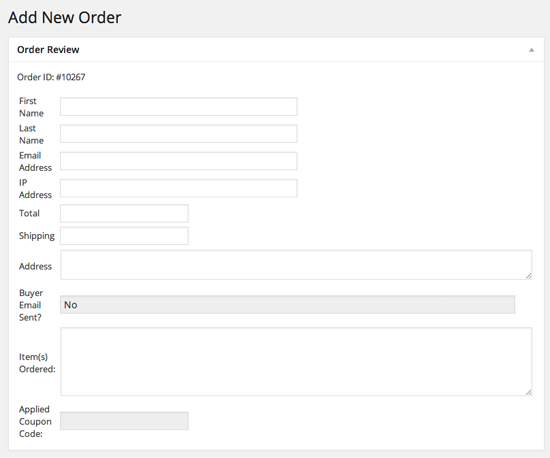Click the Buyer Email Sent field showing No

coord(287,305)
